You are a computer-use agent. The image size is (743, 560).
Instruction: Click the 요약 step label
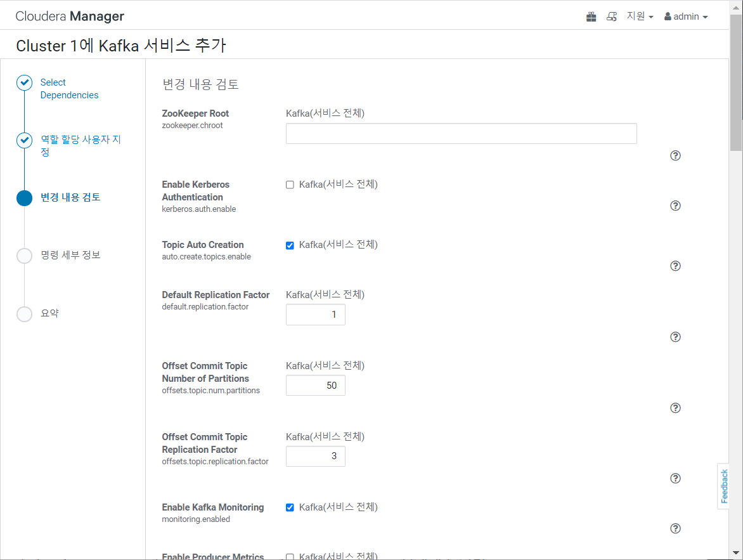pyautogui.click(x=49, y=313)
